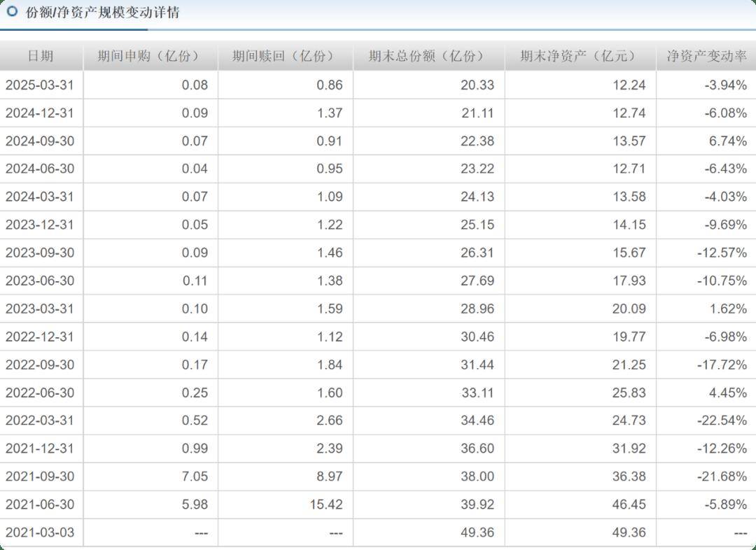The image size is (756, 550).
Task: Click the 15.42 redemption value for 2021-06-30
Action: tap(326, 505)
